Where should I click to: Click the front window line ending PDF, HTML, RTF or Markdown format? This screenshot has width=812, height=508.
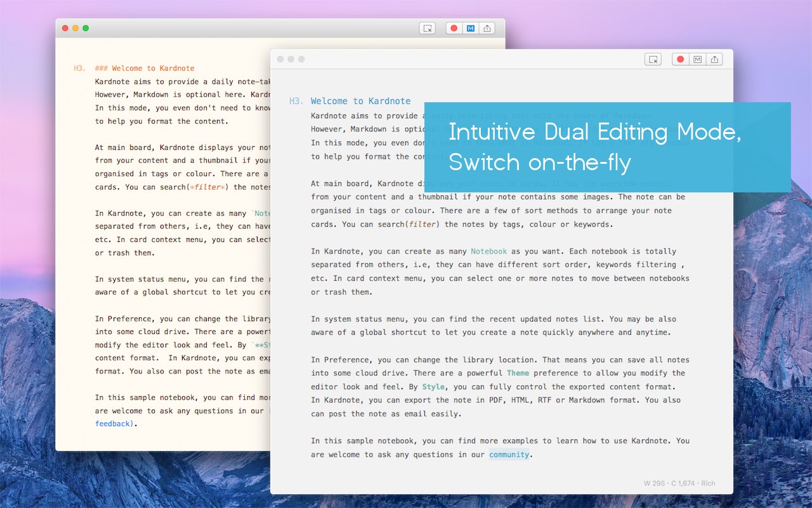click(495, 400)
